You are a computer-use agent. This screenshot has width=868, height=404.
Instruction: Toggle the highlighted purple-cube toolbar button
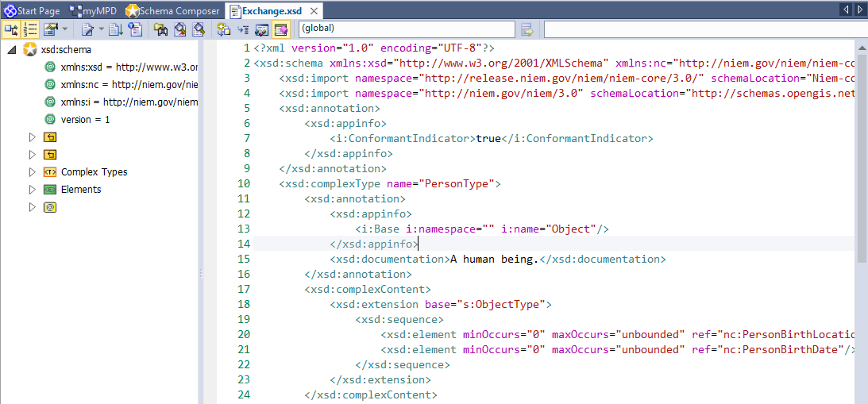point(280,29)
